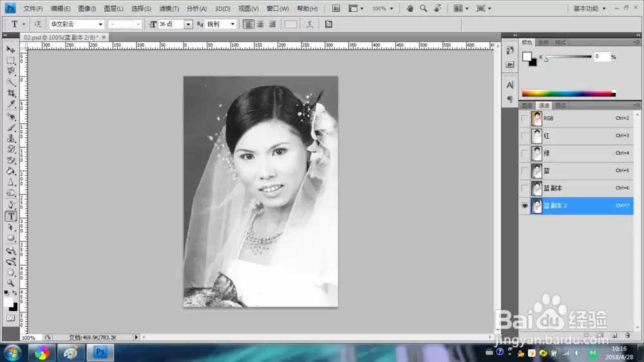Image resolution: width=644 pixels, height=362 pixels.
Task: Right align text toggle
Action: (272, 24)
